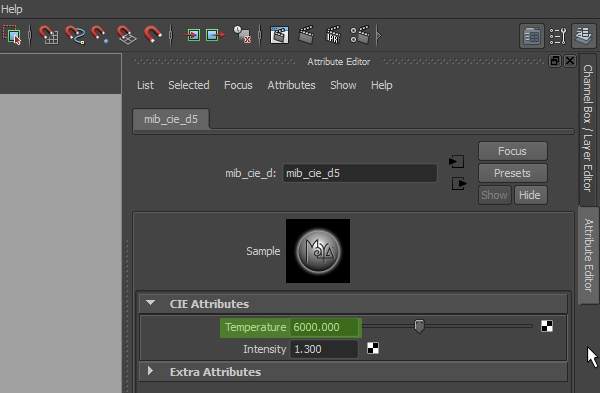The image size is (600, 393).
Task: Toggle Snap to grids magnet icon
Action: [49, 35]
